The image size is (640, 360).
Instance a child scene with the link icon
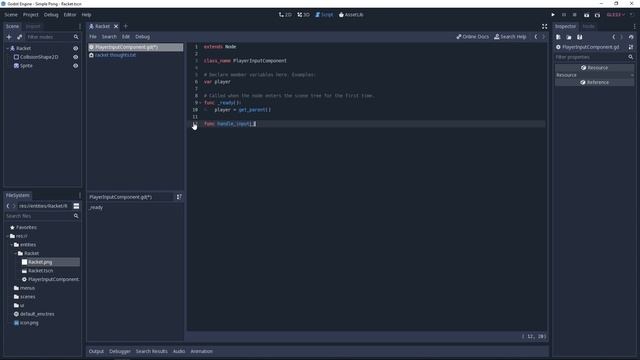(x=20, y=37)
